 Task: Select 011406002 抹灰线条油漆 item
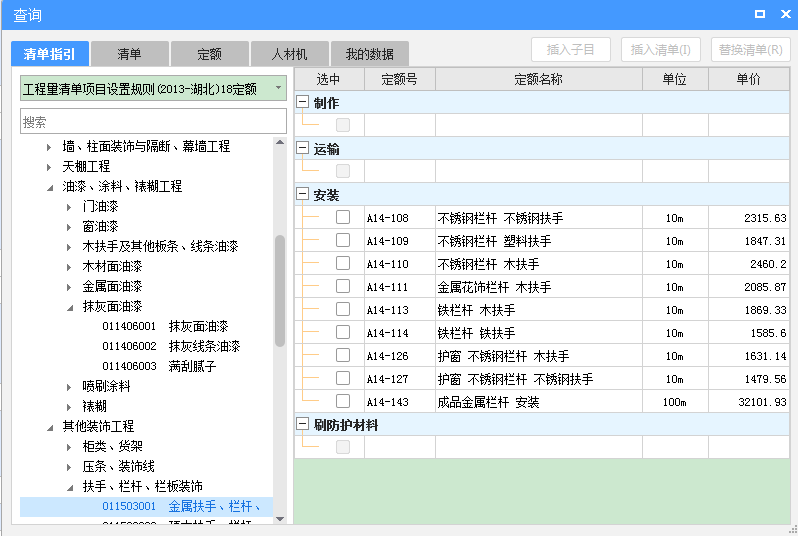[x=170, y=347]
